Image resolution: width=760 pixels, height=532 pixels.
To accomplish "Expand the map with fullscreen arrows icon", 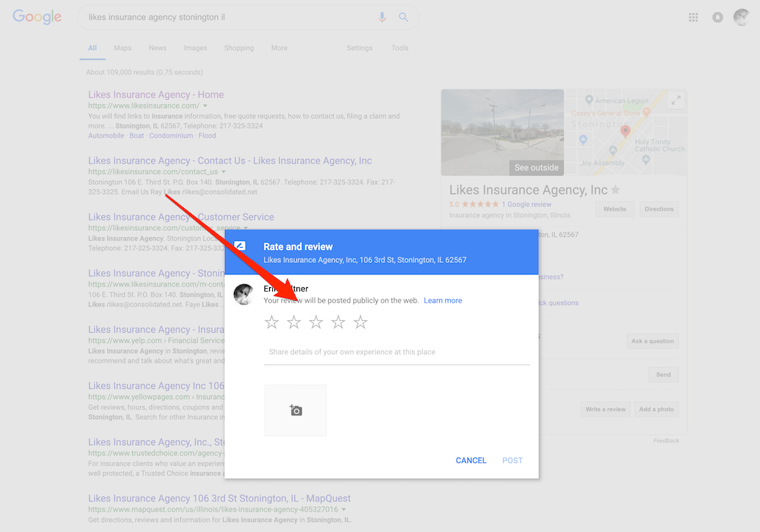I will (676, 100).
